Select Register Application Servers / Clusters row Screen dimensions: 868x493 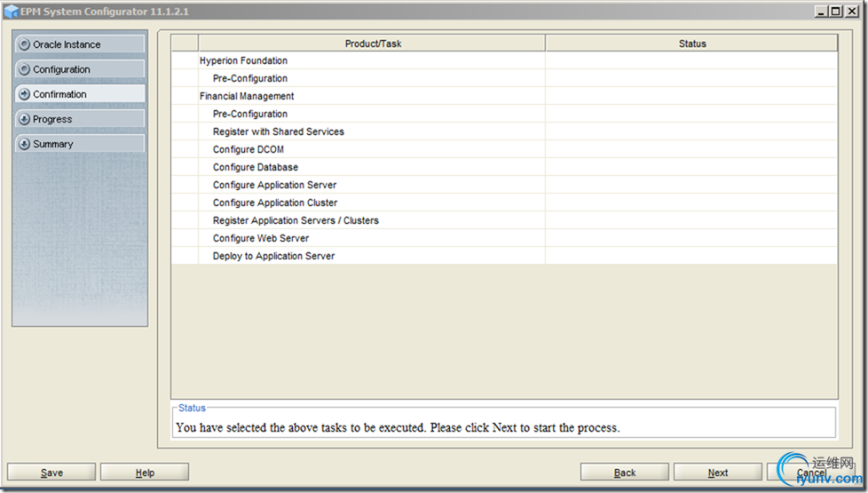coord(504,220)
